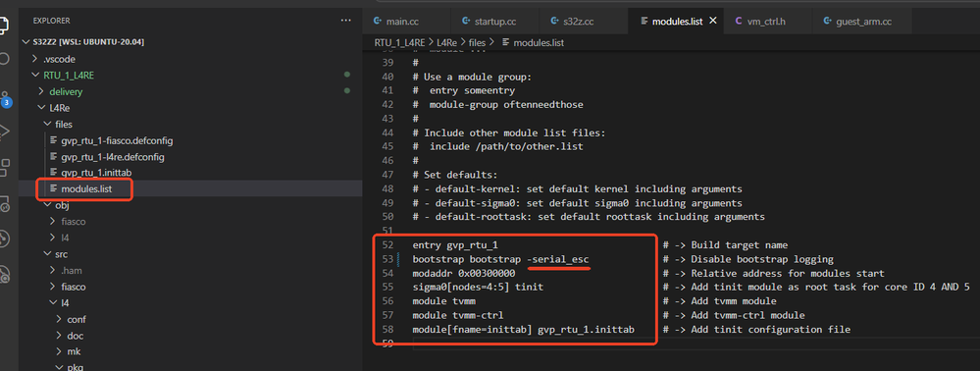
Task: Click modules.list breadcrumb segment
Action: 539,42
